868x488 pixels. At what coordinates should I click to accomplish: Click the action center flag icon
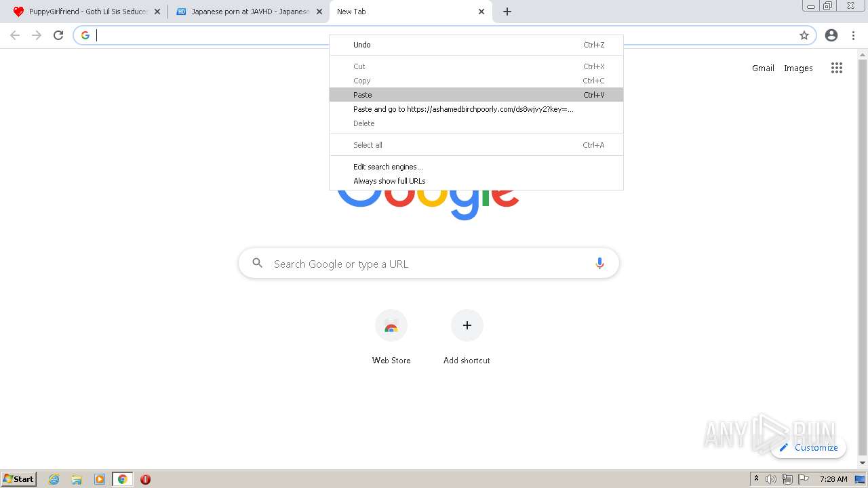pos(804,479)
